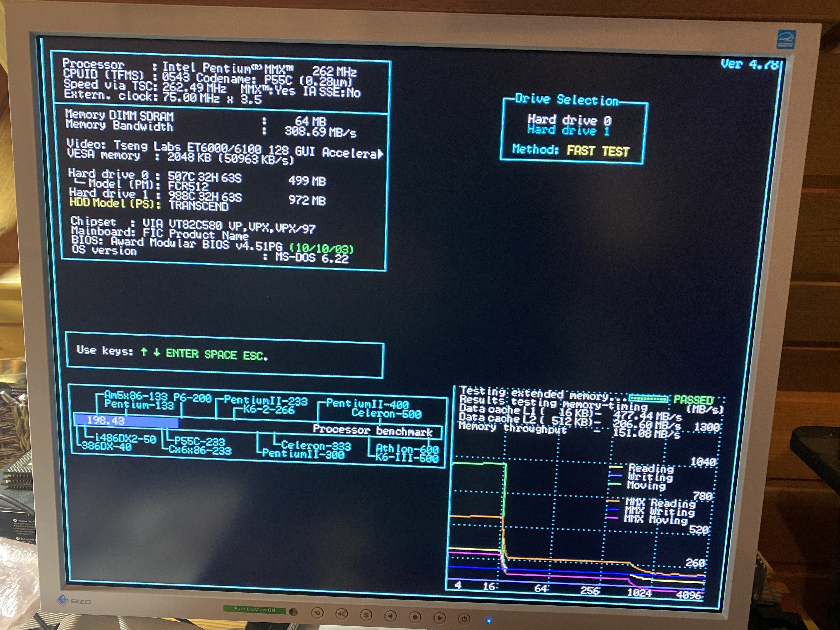This screenshot has height=630, width=840.
Task: Click the Drive Selection box title
Action: [567, 100]
